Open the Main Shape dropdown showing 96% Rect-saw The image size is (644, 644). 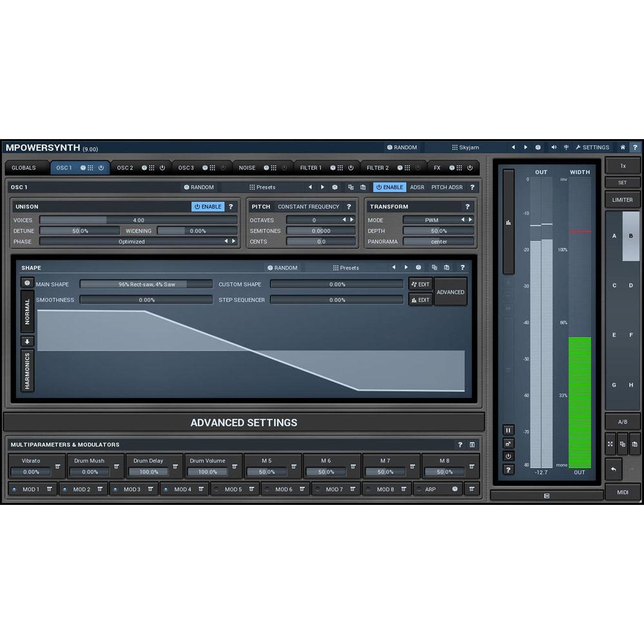pyautogui.click(x=147, y=284)
